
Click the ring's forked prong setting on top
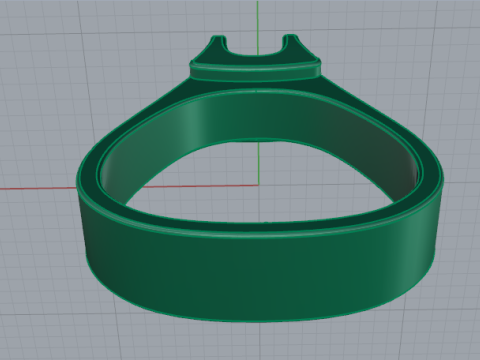(x=255, y=58)
